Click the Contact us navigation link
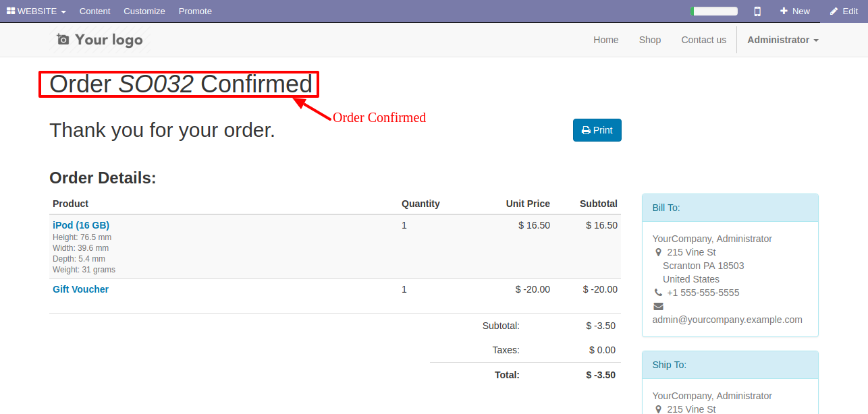Screen dimensions: 868x414 point(703,40)
